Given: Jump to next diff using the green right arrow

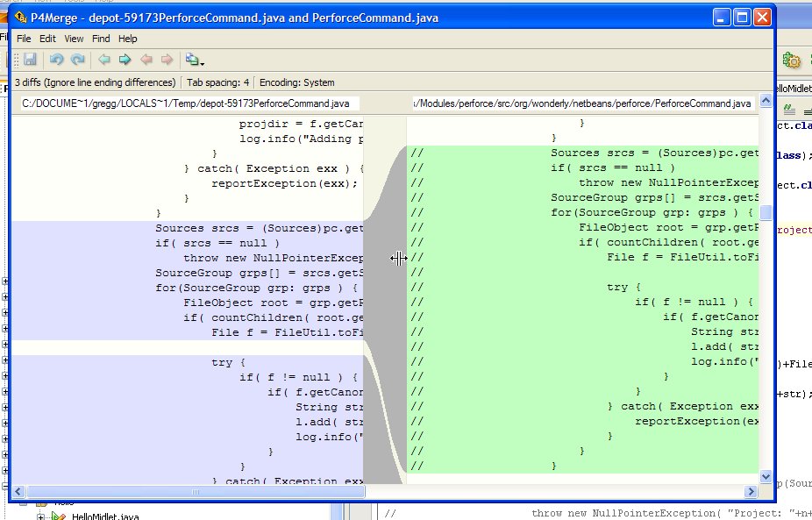Looking at the screenshot, I should coord(125,60).
